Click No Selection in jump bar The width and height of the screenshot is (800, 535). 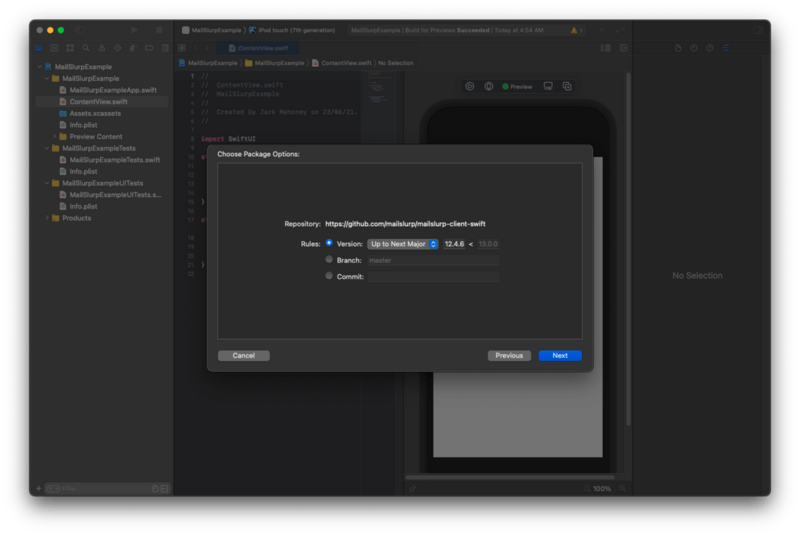(x=396, y=63)
